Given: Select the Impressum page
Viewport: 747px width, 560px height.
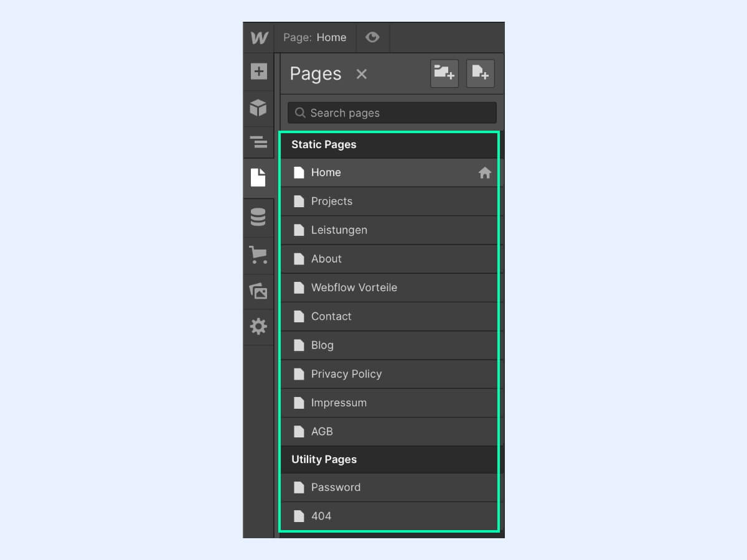Looking at the screenshot, I should pos(339,403).
